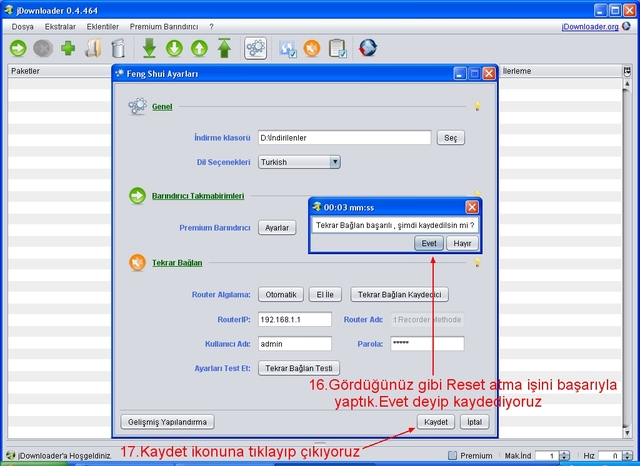
Task: Toggle clipboard watching toolbar icon
Action: point(338,48)
